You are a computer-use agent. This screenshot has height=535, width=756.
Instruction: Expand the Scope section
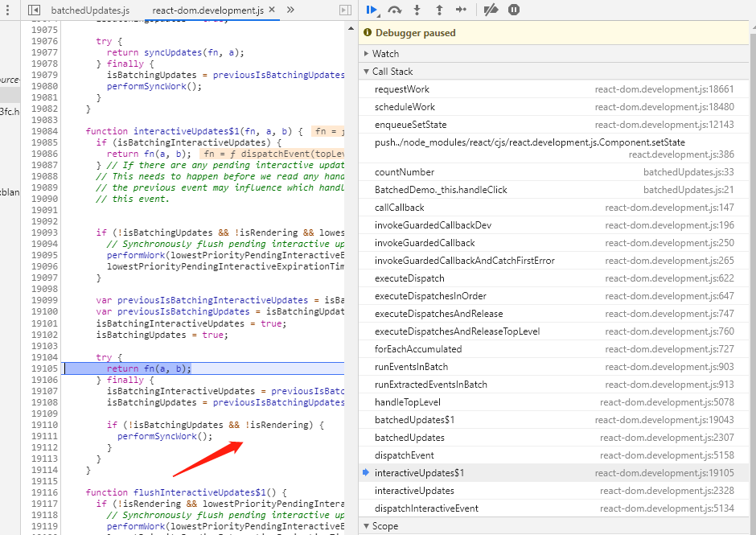pos(384,526)
